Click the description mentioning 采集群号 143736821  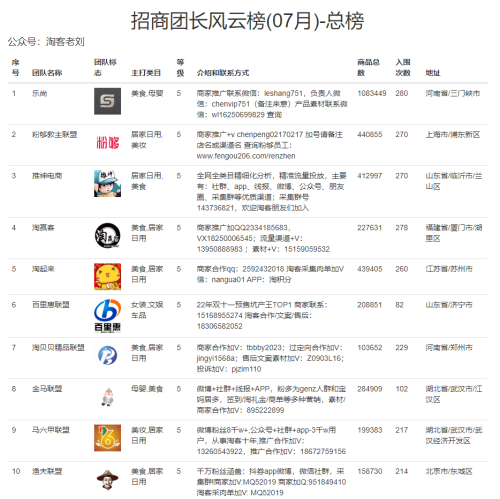(272, 192)
